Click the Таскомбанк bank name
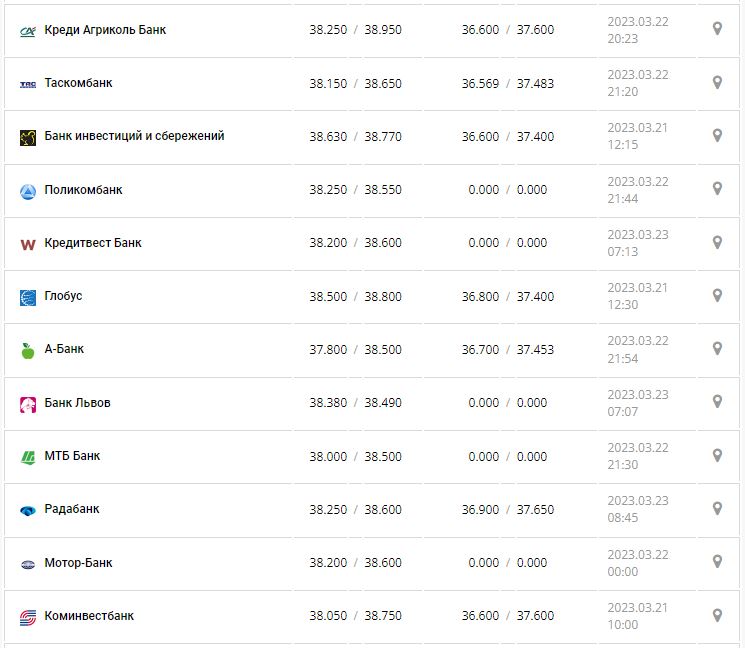 click(78, 83)
